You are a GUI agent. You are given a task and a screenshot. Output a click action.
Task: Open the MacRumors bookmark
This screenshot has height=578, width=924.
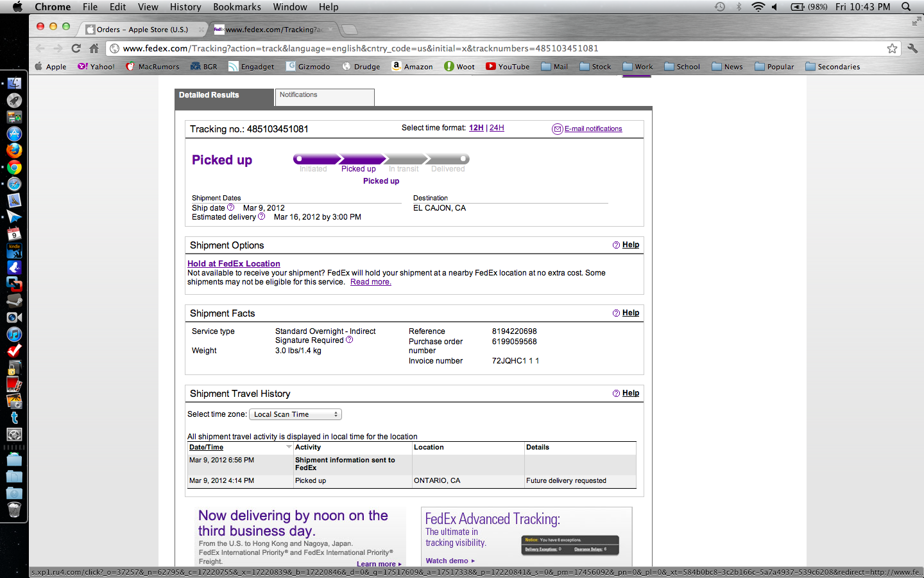[x=153, y=66]
